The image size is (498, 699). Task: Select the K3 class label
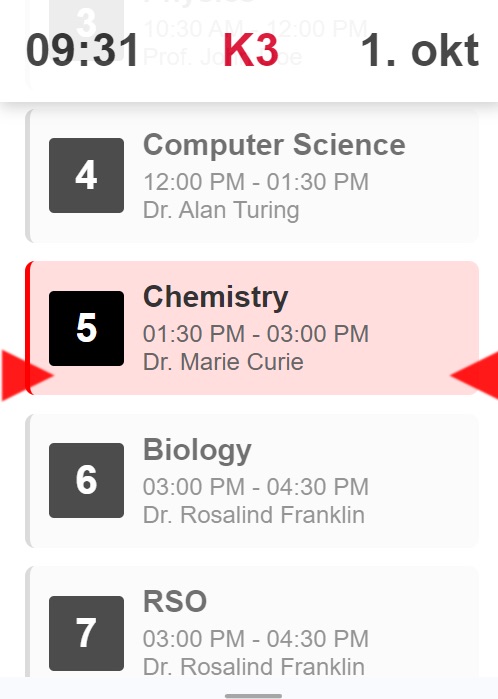click(251, 50)
